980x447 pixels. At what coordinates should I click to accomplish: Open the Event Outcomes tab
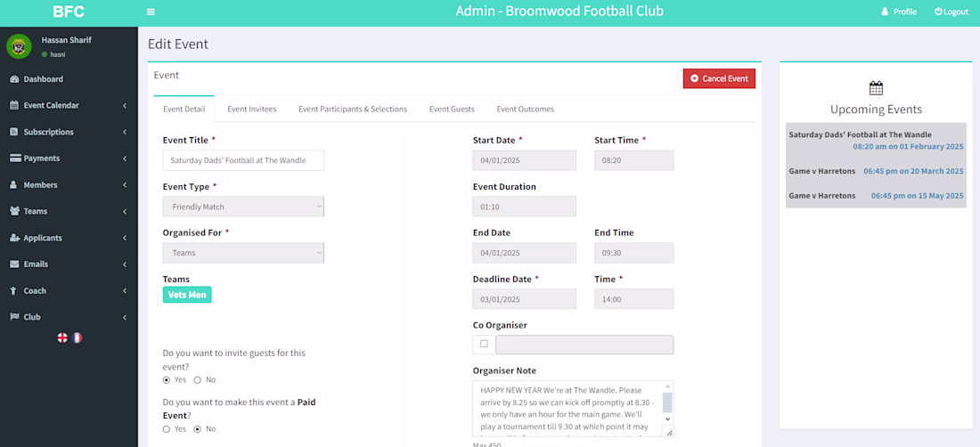click(x=525, y=109)
